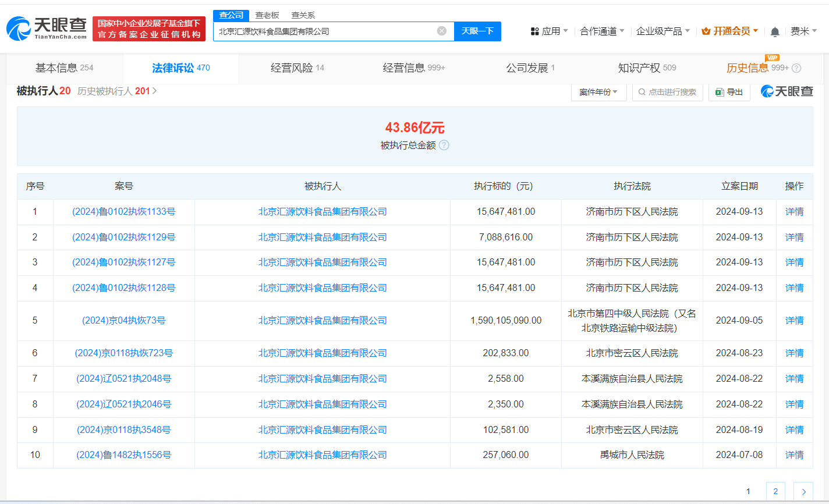Click the apps grid icon next to 应用
Viewport: 829px width, 504px height.
tap(534, 31)
